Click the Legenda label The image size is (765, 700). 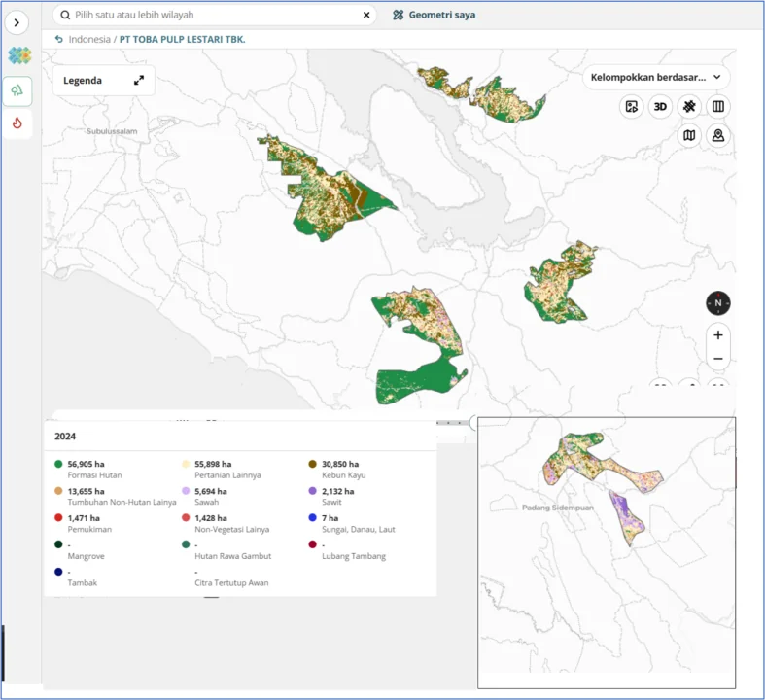[83, 80]
